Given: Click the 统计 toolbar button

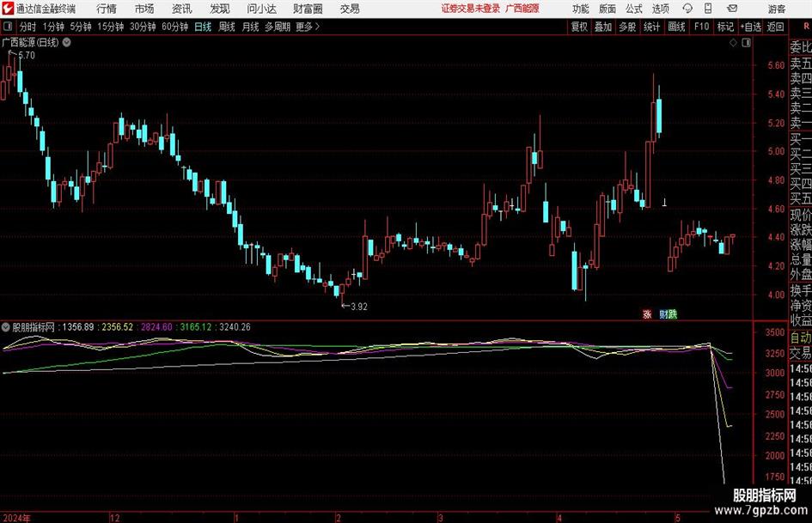Looking at the screenshot, I should [x=652, y=27].
